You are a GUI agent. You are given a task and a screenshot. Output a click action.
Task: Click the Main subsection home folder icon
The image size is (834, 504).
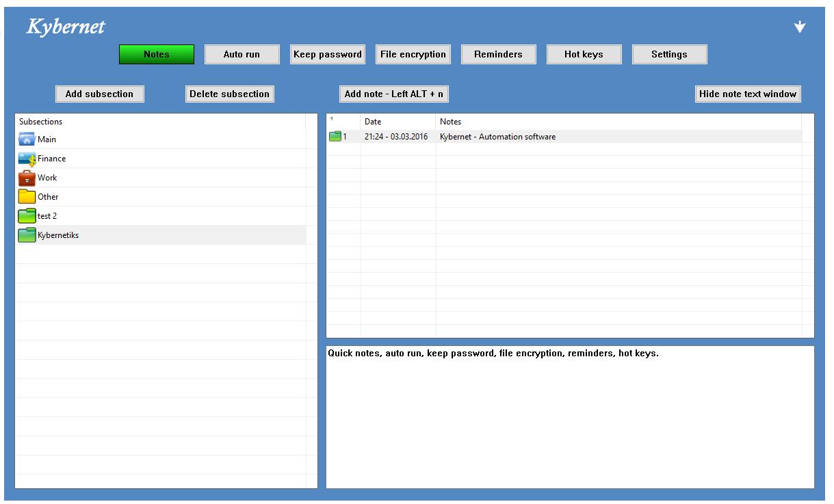27,140
